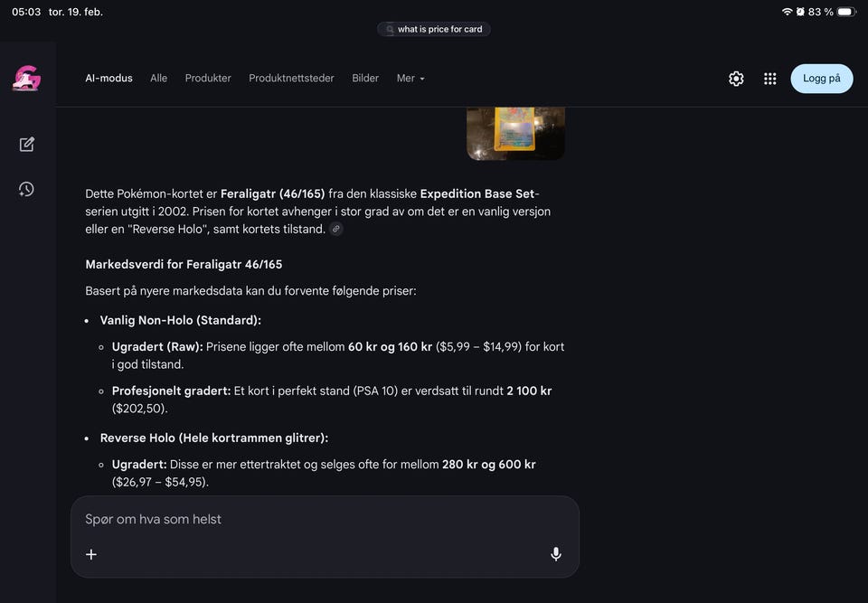Tap the '83 %' battery percentage

pos(820,12)
